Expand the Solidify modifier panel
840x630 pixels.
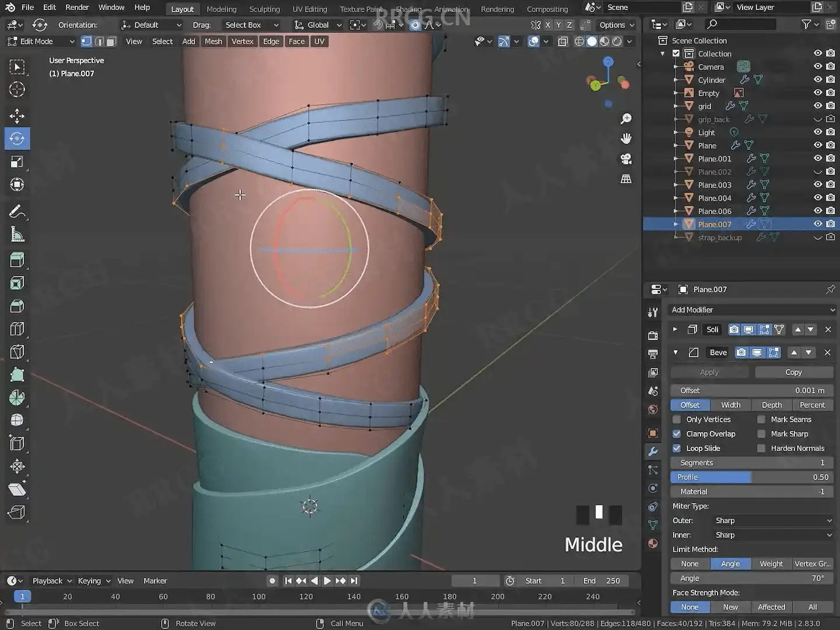pos(675,330)
